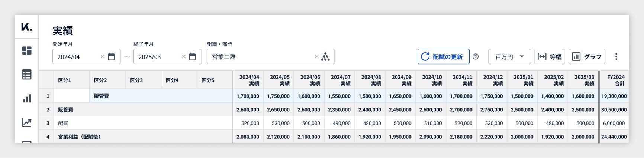Open the end month calendar picker
The width and height of the screenshot is (644, 158).
(192, 57)
